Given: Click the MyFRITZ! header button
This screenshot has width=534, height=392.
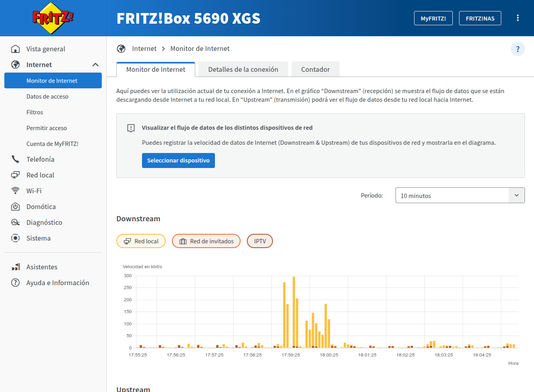Looking at the screenshot, I should (433, 18).
